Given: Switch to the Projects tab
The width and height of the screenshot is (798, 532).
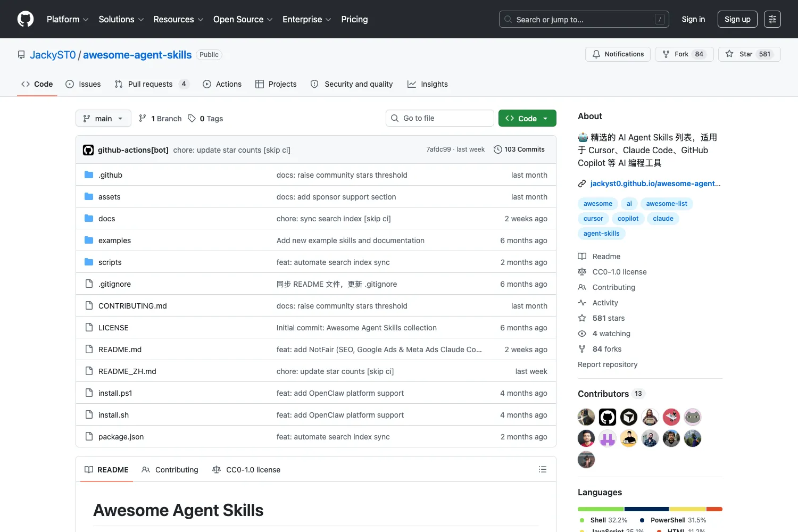Looking at the screenshot, I should pyautogui.click(x=276, y=84).
